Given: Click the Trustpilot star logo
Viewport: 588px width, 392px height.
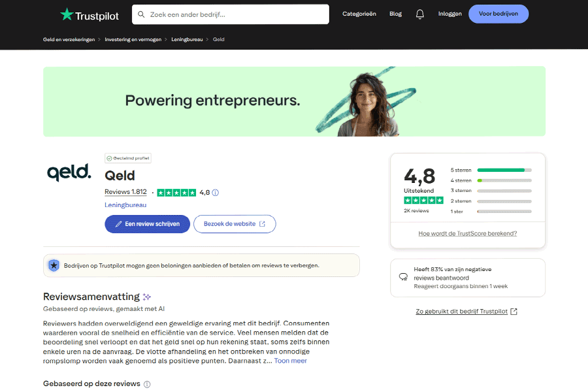Looking at the screenshot, I should click(67, 14).
